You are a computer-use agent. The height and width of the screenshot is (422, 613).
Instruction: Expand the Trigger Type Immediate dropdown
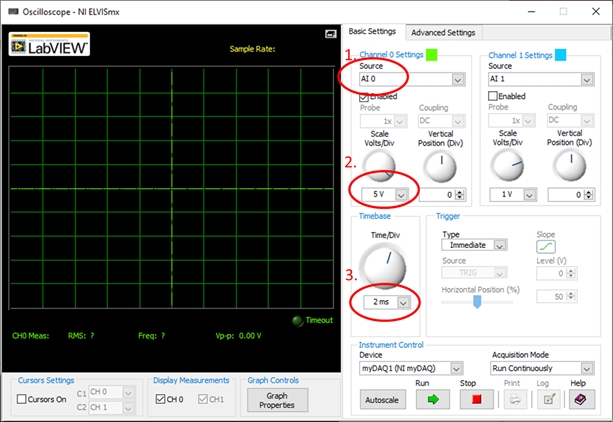[474, 244]
